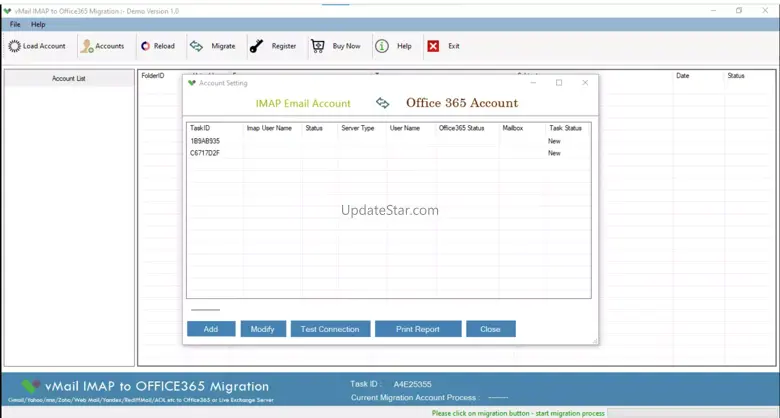
Task: Start migration with the Migrate arrows icon
Action: (196, 46)
